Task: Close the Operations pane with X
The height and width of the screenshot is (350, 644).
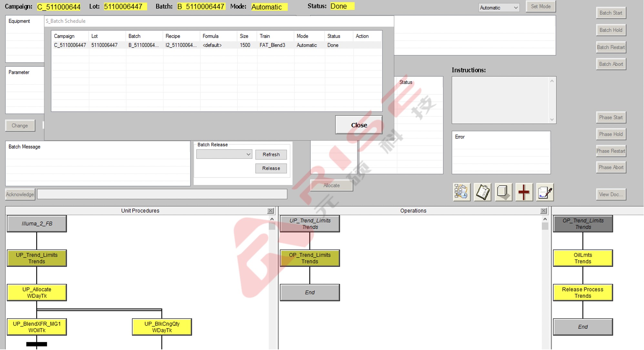Action: pyautogui.click(x=544, y=211)
